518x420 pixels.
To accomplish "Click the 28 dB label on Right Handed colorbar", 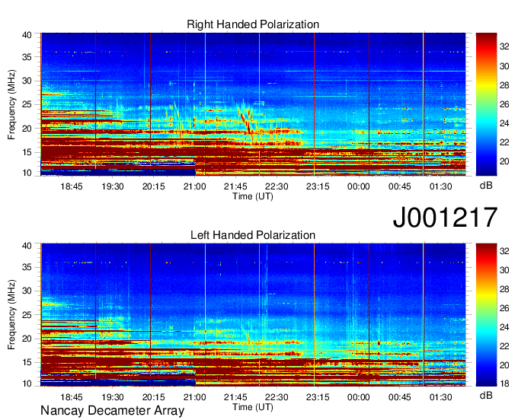I will click(x=504, y=85).
